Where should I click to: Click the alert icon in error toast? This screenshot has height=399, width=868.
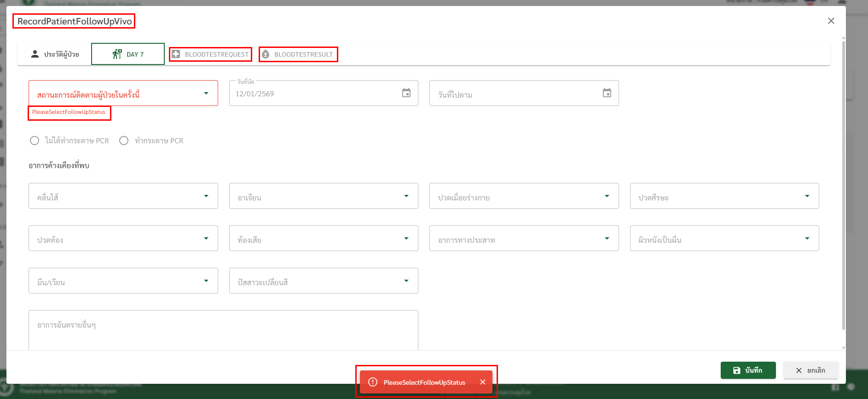[x=373, y=382]
